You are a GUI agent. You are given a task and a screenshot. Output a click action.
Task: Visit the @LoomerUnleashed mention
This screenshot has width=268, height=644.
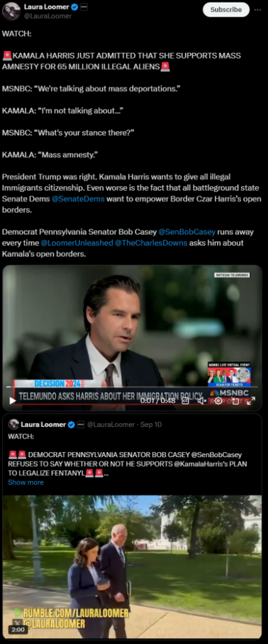[77, 243]
